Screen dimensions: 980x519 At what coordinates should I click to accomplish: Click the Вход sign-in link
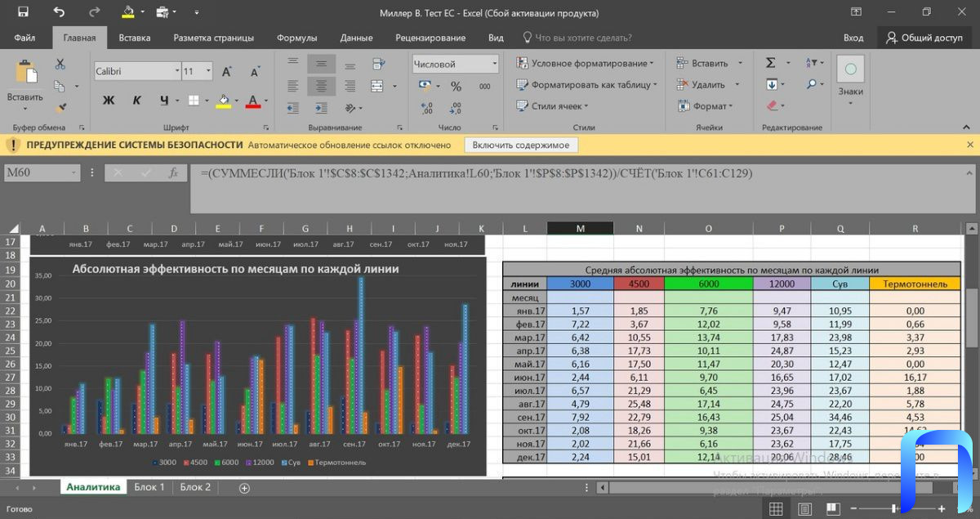853,38
